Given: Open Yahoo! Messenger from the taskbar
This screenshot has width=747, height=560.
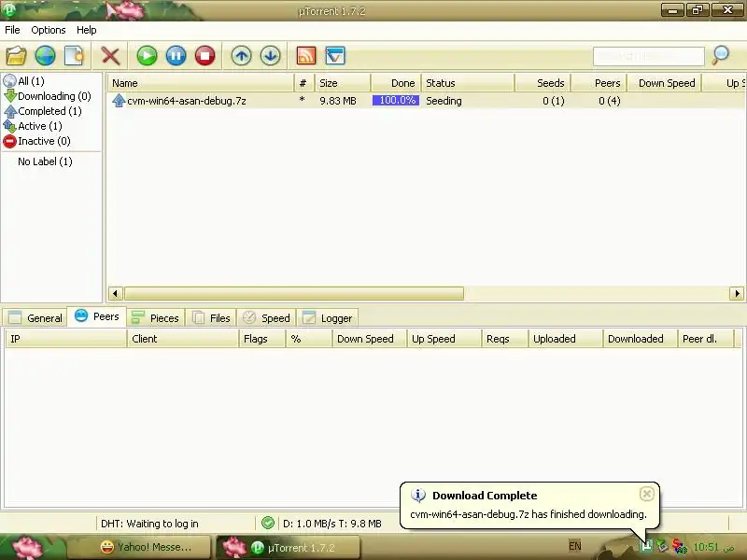Looking at the screenshot, I should coord(139,547).
